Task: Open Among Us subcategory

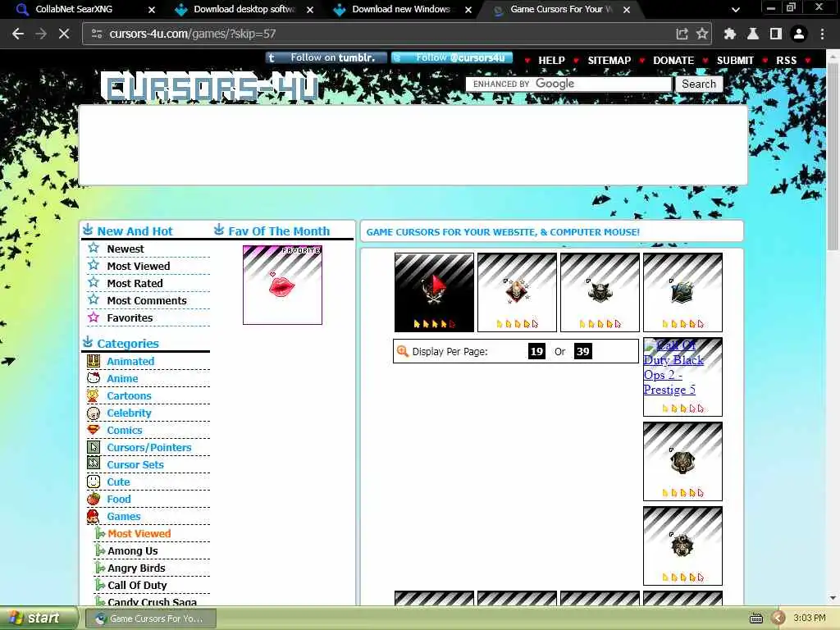Action: click(132, 550)
